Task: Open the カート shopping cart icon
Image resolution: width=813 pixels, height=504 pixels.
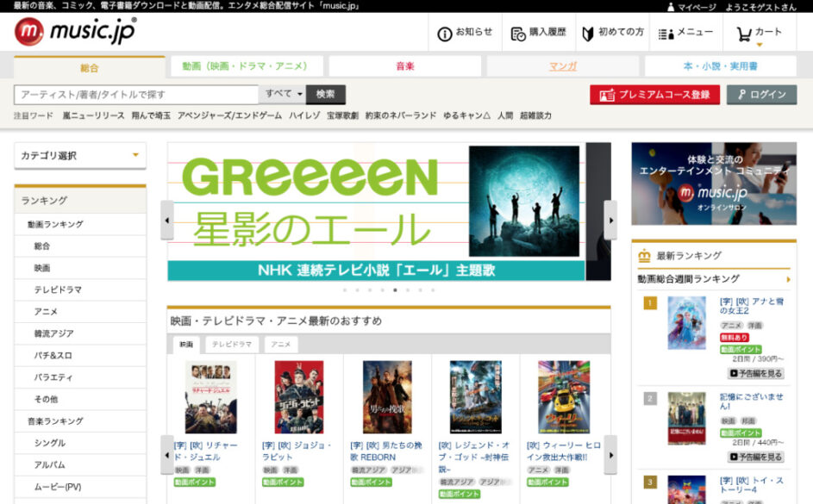Action: (x=744, y=34)
